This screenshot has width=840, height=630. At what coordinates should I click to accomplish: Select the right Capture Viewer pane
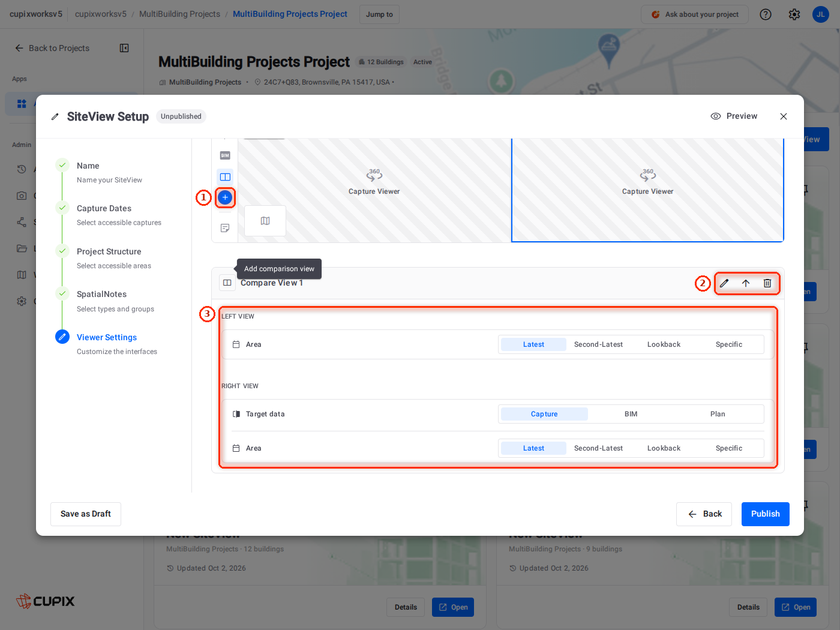[x=647, y=190]
